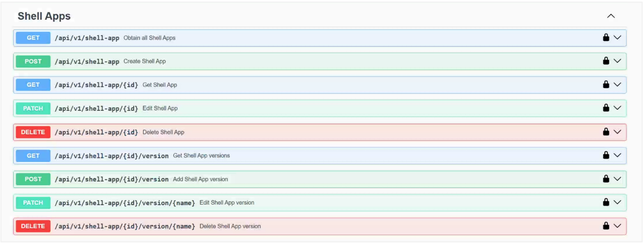
Task: Collapse the Shell Apps section chevron
Action: (611, 16)
